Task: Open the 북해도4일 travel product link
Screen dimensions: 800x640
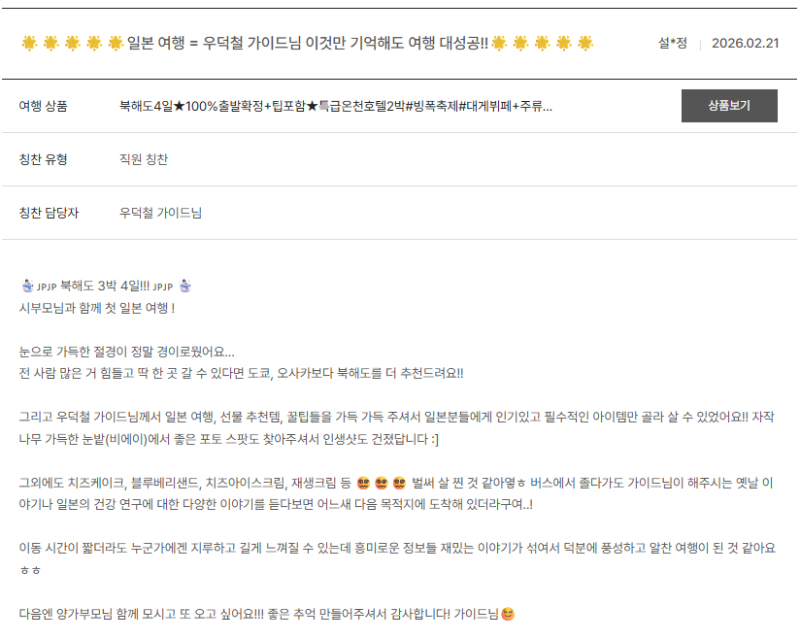Action: click(x=335, y=106)
